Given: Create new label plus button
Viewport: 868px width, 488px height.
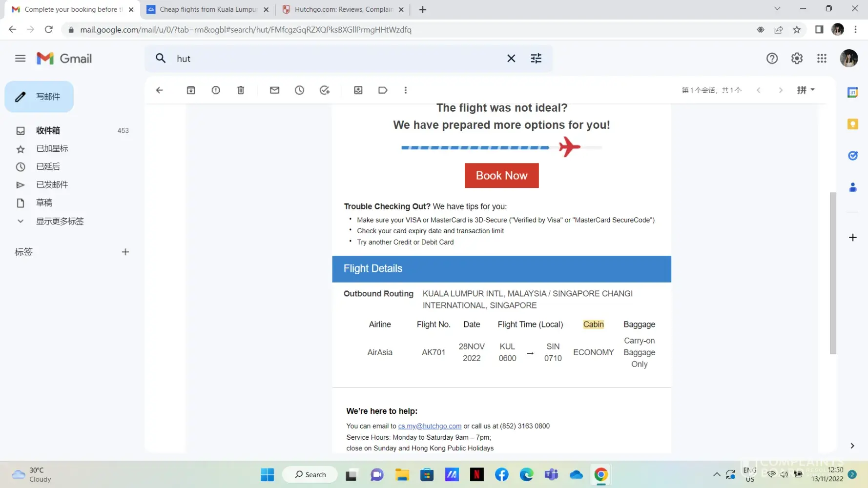Looking at the screenshot, I should (x=125, y=252).
